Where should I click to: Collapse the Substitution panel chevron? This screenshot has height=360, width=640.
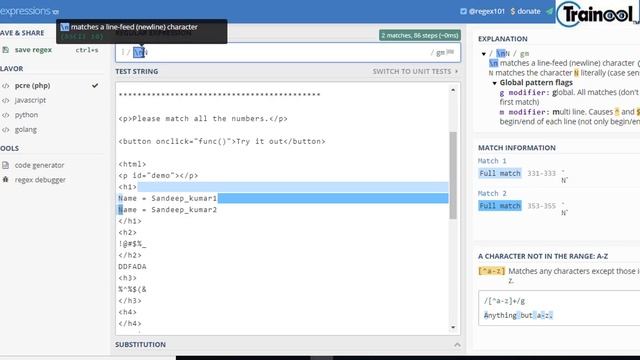[457, 345]
